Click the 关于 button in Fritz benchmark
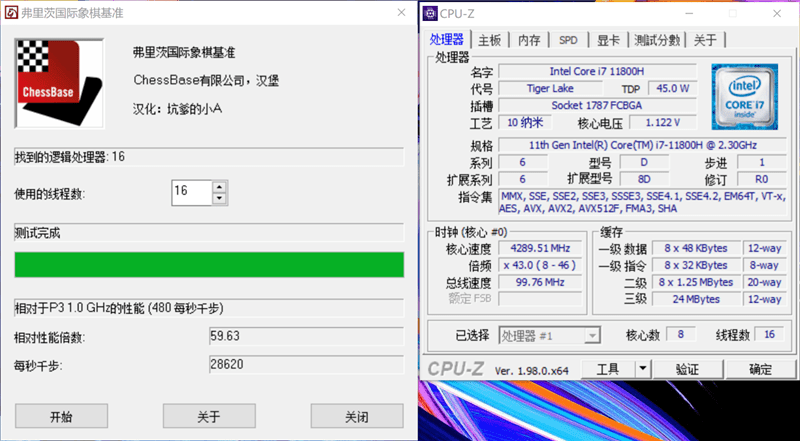The height and width of the screenshot is (441, 800). [x=209, y=416]
